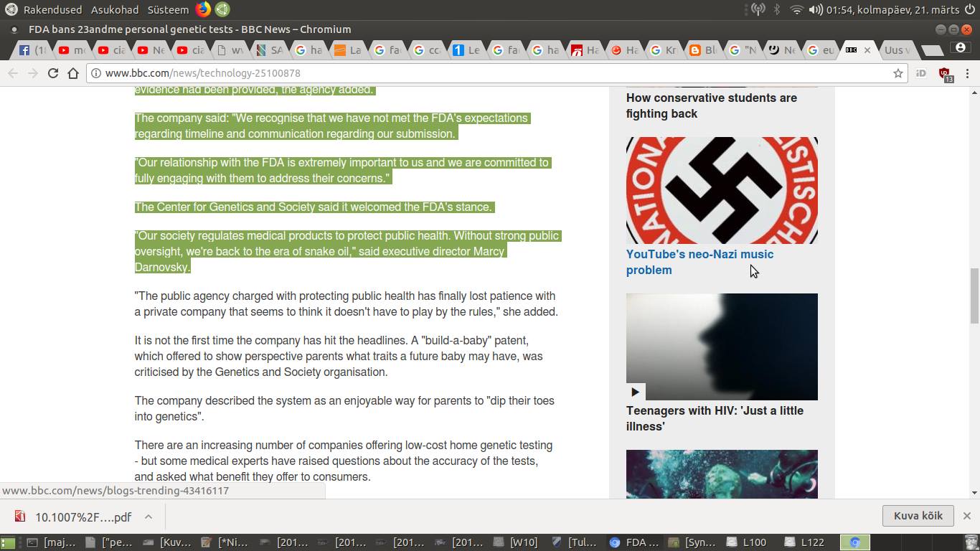Switch to the '[*Ni...' taskbar window
980x551 pixels.
227,543
